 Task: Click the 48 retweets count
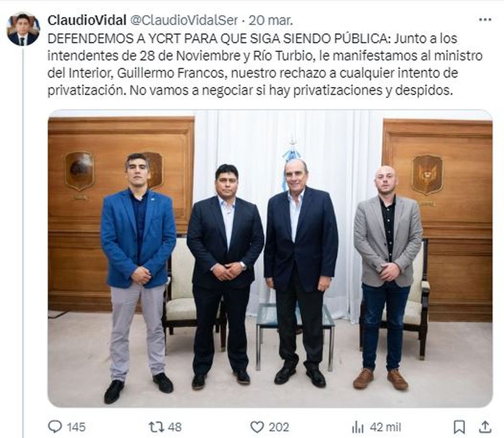coord(174,428)
